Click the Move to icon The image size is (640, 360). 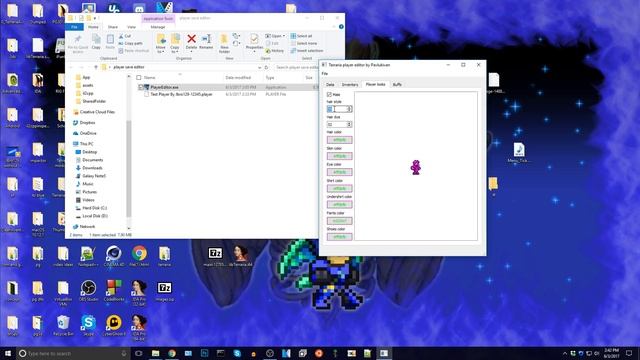click(161, 39)
